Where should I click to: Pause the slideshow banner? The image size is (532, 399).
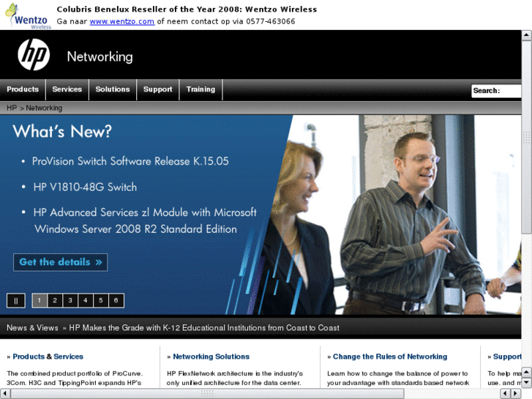tap(16, 300)
